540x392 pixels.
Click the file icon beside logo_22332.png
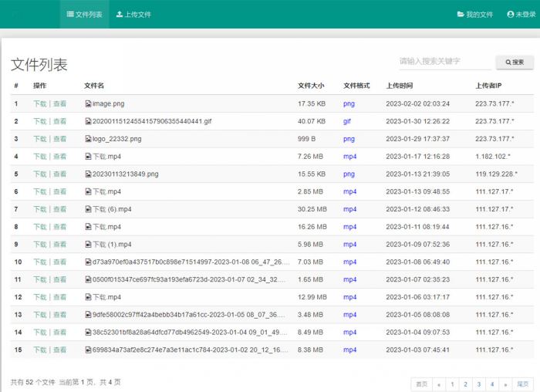pos(88,139)
